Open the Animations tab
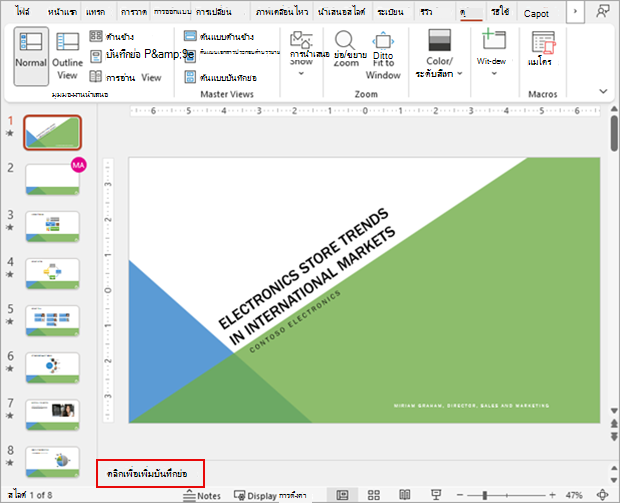Image resolution: width=620 pixels, height=503 pixels. (282, 12)
